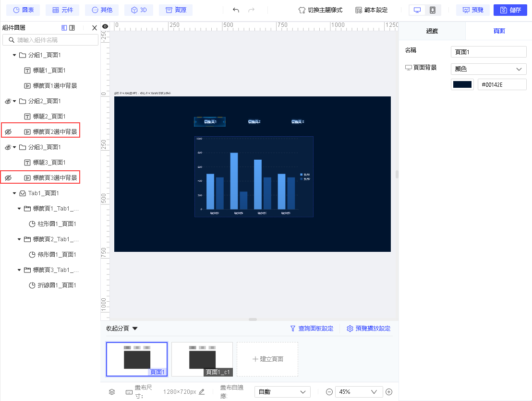This screenshot has height=401, width=532.
Task: Select the 頁面1 page thumbnail
Action: coord(137,359)
